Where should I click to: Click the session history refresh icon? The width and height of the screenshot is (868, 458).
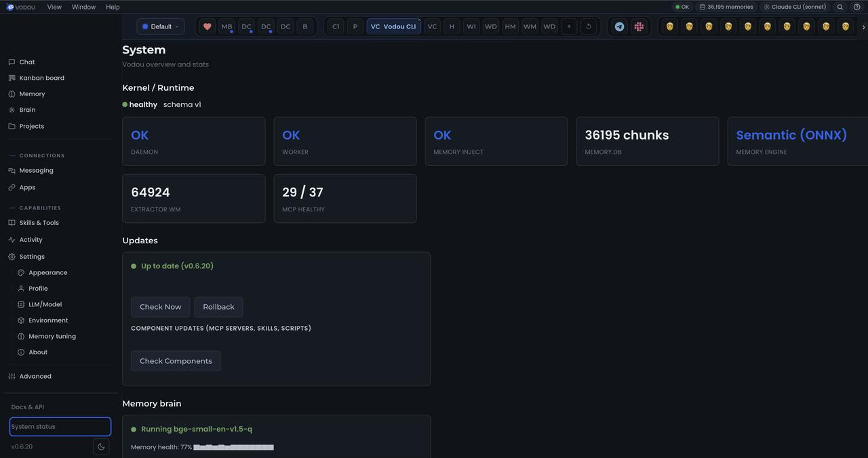click(x=589, y=26)
